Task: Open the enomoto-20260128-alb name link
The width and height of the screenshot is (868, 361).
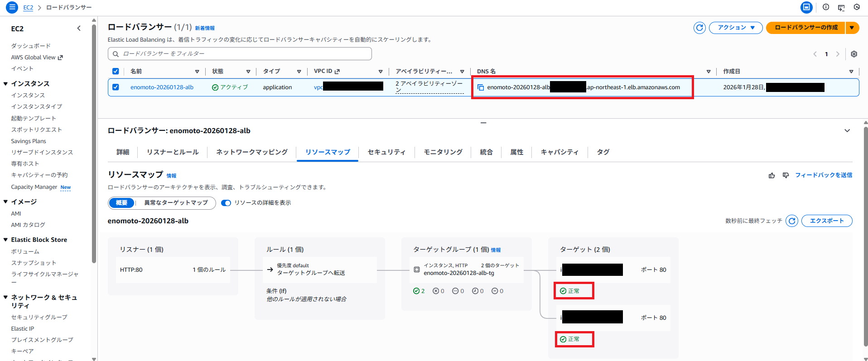Action: pyautogui.click(x=162, y=87)
